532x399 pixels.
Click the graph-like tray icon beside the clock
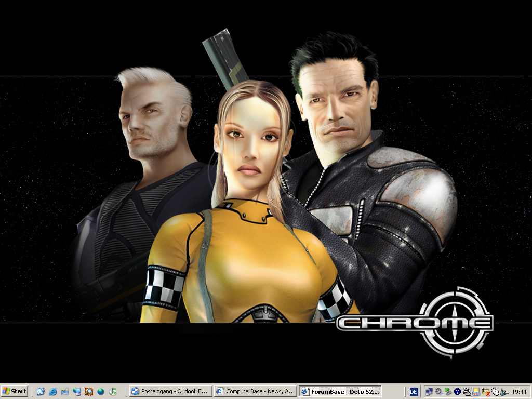[504, 392]
